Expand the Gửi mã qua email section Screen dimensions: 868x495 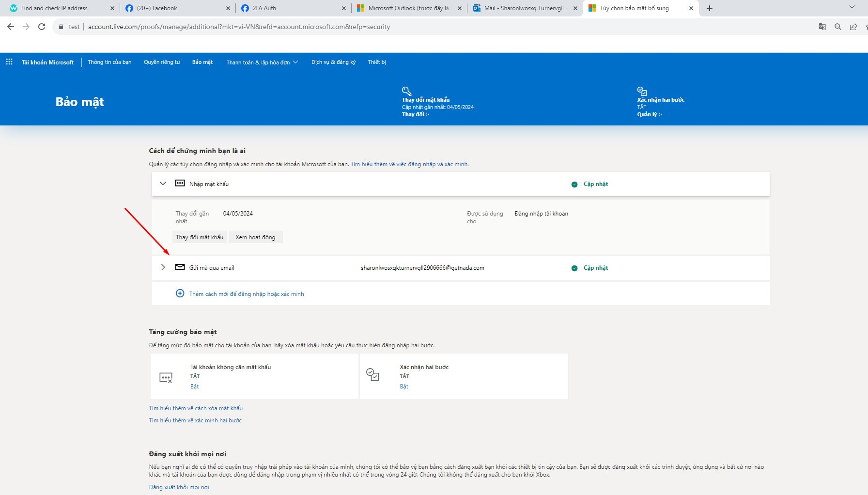coord(163,267)
